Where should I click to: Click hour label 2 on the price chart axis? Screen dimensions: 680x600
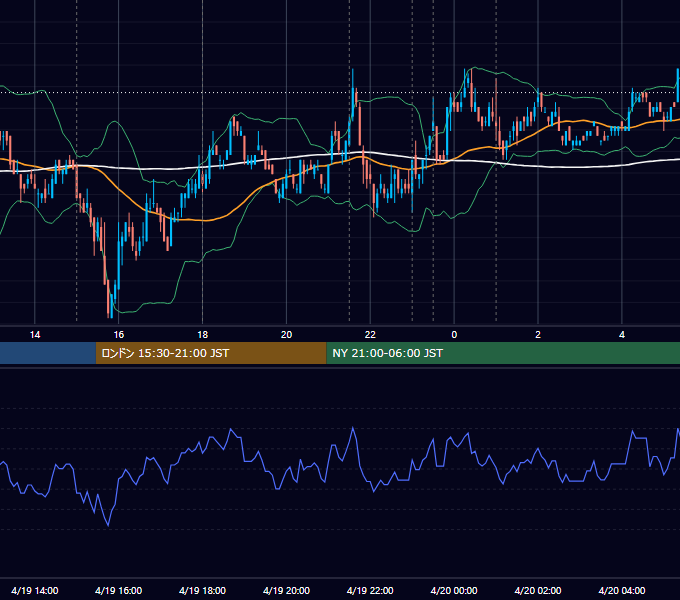point(538,335)
